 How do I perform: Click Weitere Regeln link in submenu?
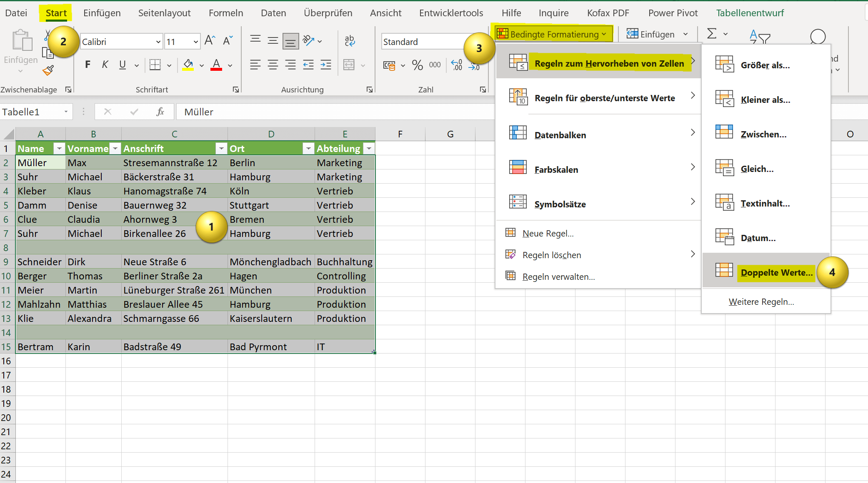[x=761, y=302]
